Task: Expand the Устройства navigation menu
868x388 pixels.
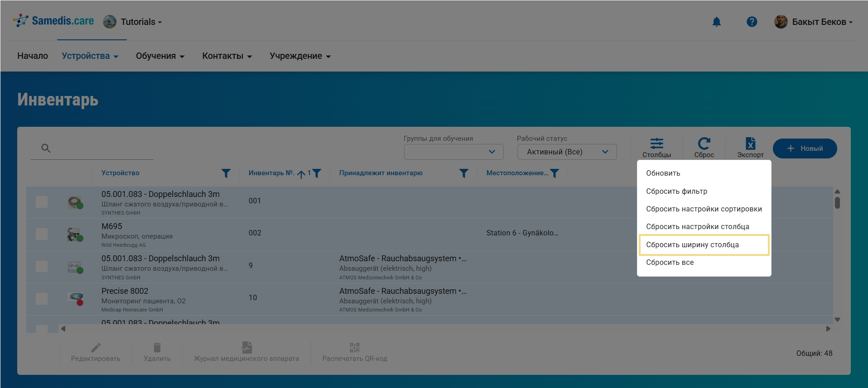Action: [90, 56]
